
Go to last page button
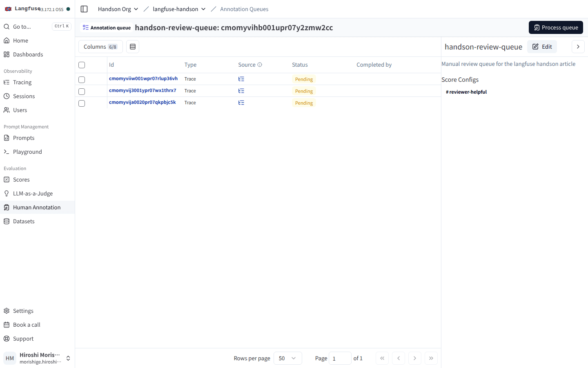(431, 358)
